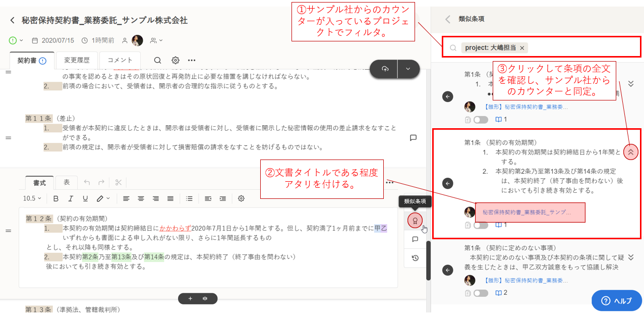The height and width of the screenshot is (316, 644).
Task: Apply underline formatting in the editor toolbar
Action: tap(85, 198)
